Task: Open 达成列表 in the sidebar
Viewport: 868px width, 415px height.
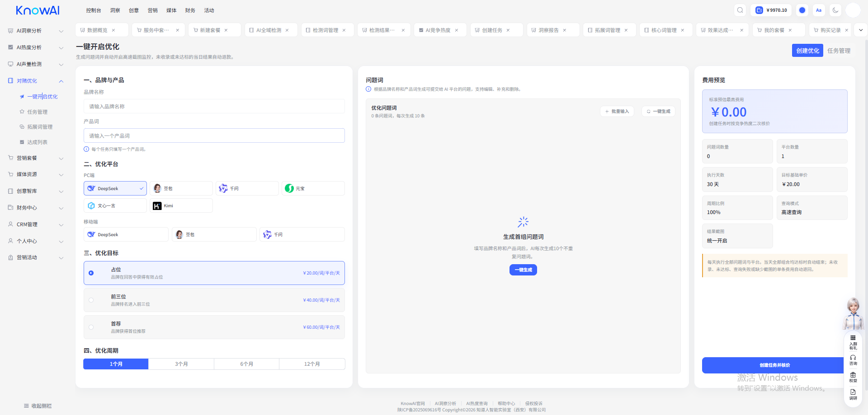Action: 37,142
